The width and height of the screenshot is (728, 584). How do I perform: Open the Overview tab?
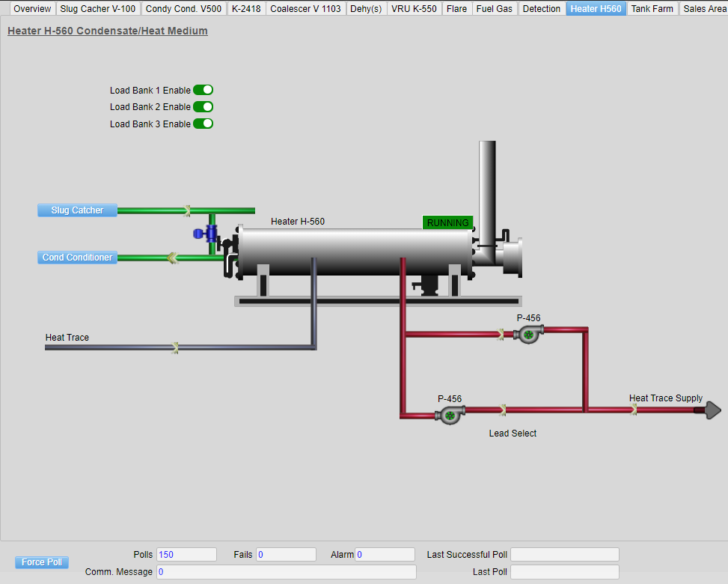(32, 8)
